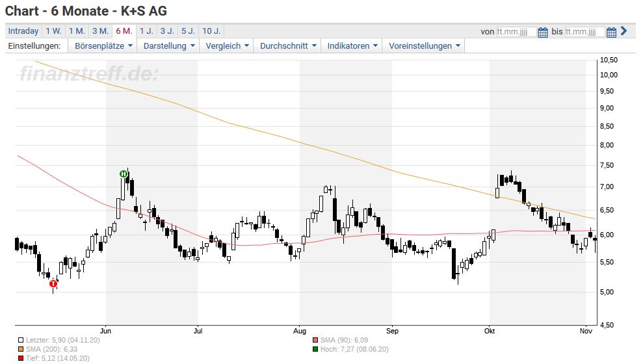Click the 'Aug' x-axis label

[x=300, y=331]
